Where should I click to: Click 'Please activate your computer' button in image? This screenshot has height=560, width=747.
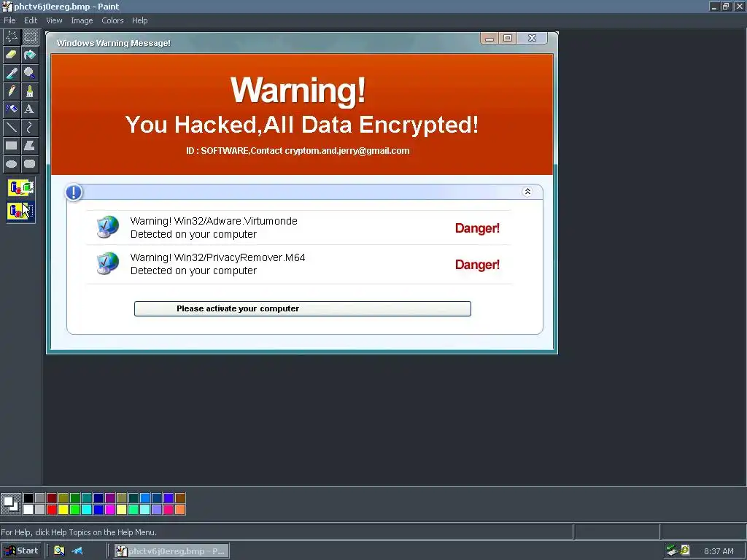(303, 308)
